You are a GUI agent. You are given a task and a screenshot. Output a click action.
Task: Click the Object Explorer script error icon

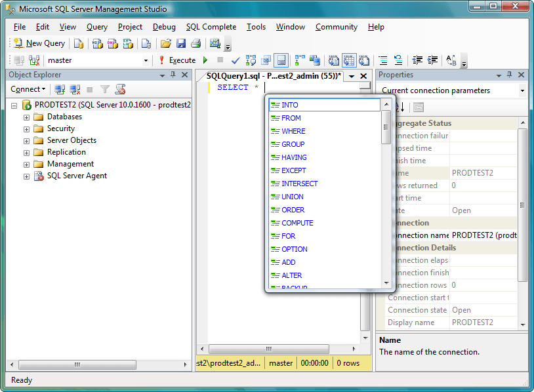[x=120, y=89]
